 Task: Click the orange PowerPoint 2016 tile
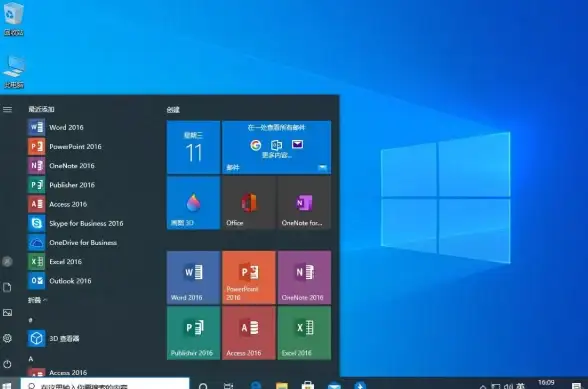(249, 277)
